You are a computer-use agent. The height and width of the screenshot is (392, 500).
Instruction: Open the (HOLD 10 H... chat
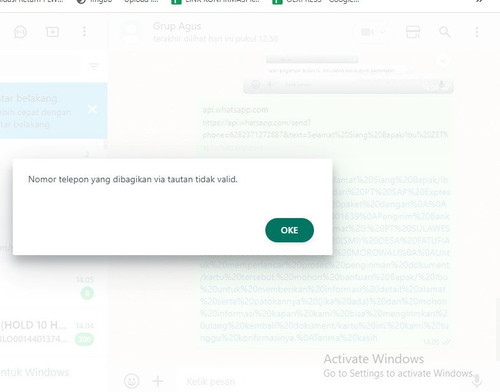point(48,332)
